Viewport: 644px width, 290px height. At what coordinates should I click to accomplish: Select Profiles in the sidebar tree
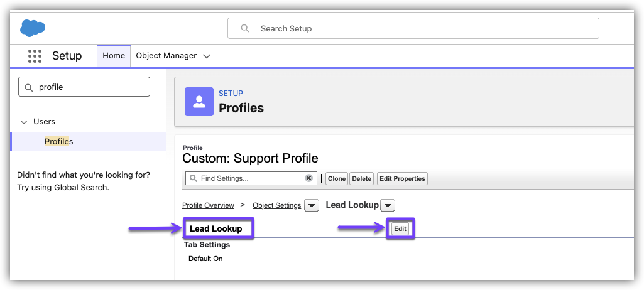pyautogui.click(x=58, y=142)
